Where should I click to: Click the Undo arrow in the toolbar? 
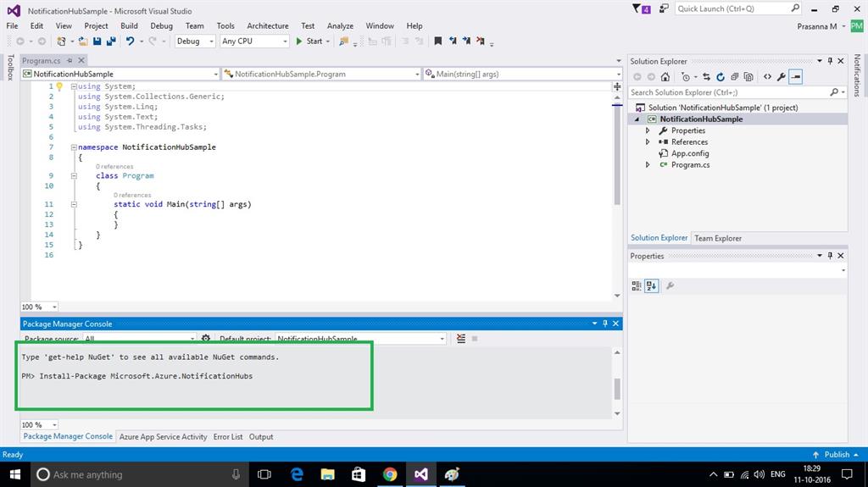tap(130, 41)
